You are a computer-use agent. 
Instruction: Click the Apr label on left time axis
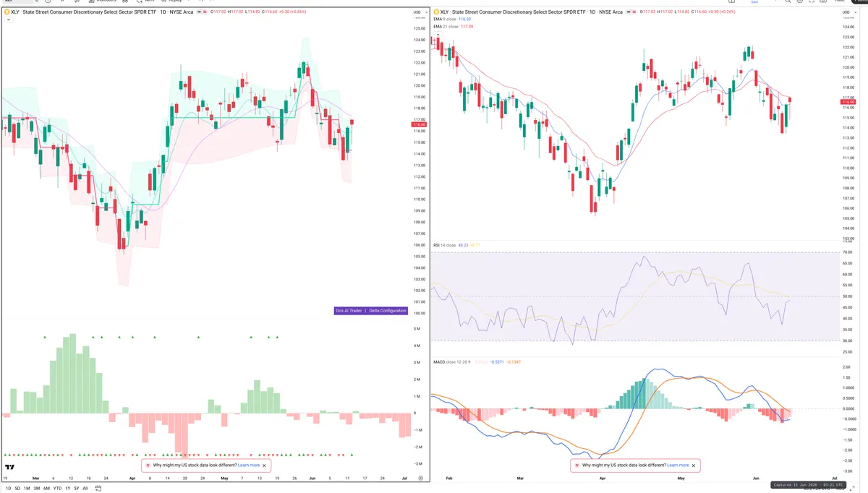coord(132,478)
